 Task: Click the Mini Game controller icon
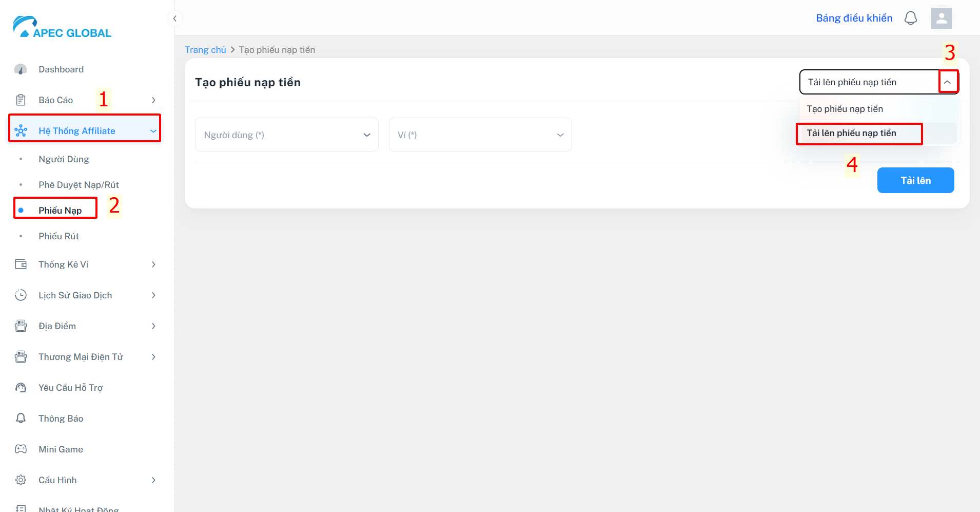21,449
